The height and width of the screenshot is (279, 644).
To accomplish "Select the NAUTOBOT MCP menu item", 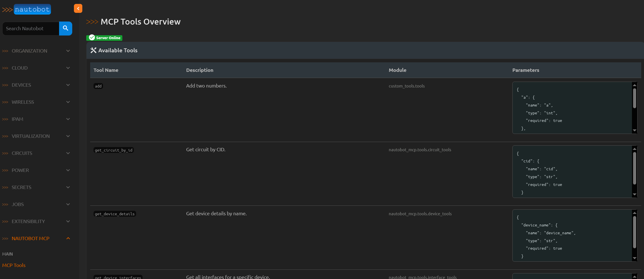I will click(x=31, y=238).
